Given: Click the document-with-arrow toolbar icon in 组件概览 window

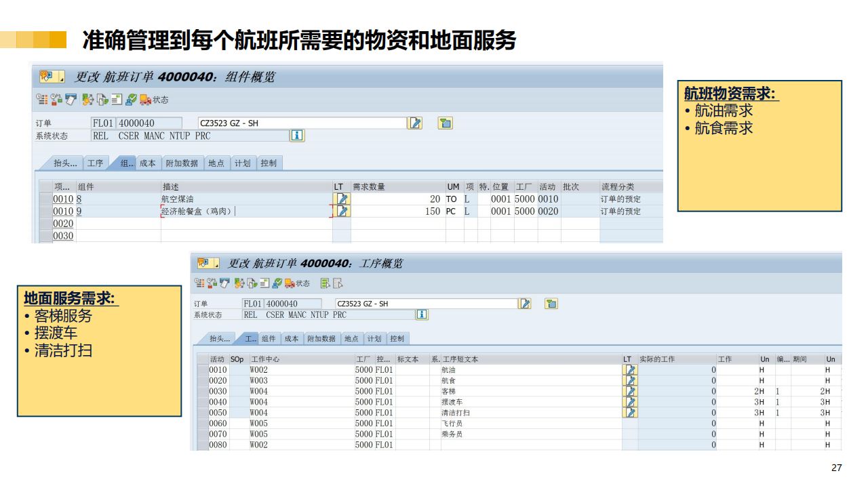Looking at the screenshot, I should 102,100.
